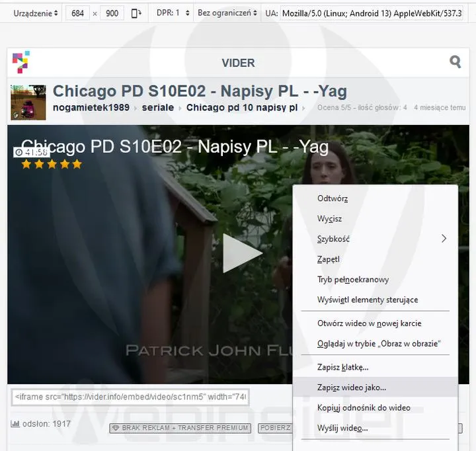Open search with the magnifier icon

(455, 62)
